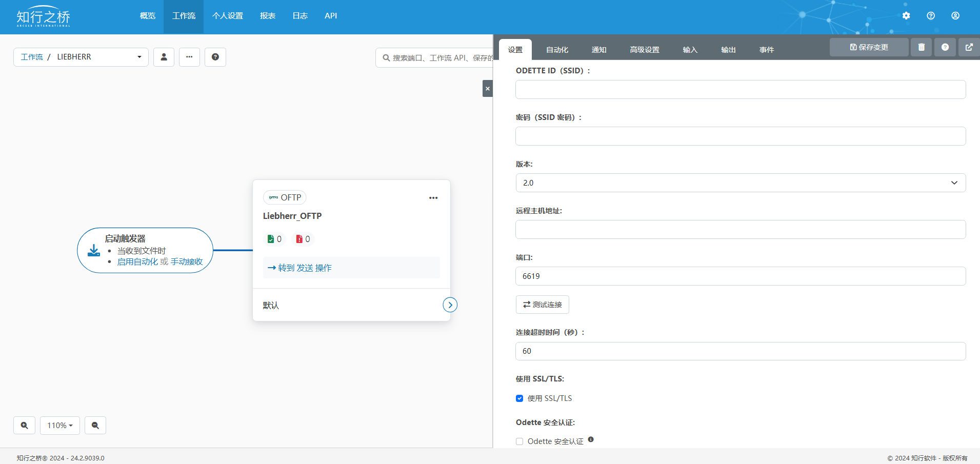Focus the 远程主机地址 field
Screen dimensions: 980x464
741,230
